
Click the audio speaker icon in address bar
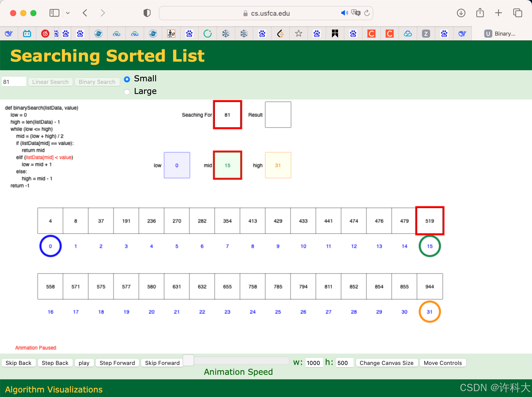(344, 13)
